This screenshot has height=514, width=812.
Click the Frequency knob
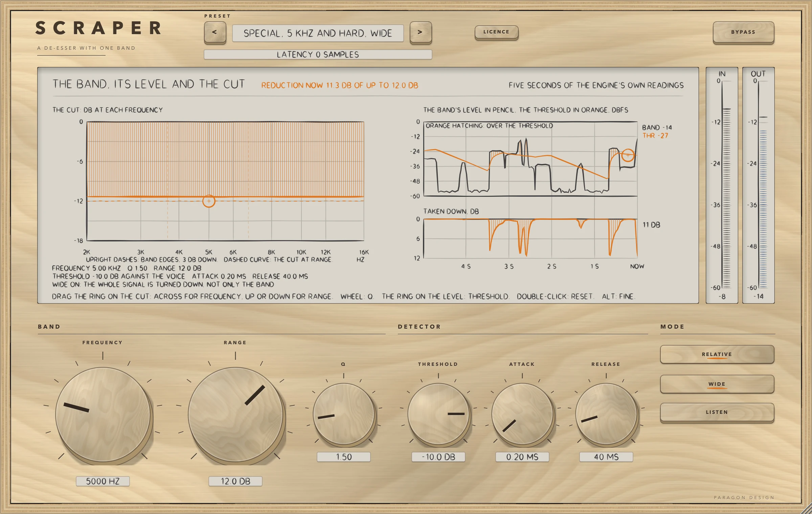[103, 415]
